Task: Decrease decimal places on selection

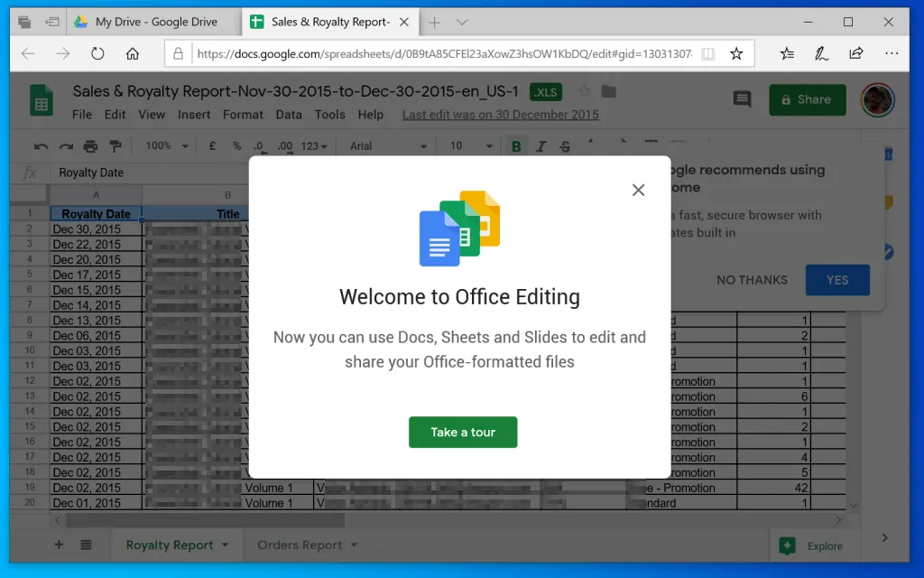Action: (x=259, y=145)
